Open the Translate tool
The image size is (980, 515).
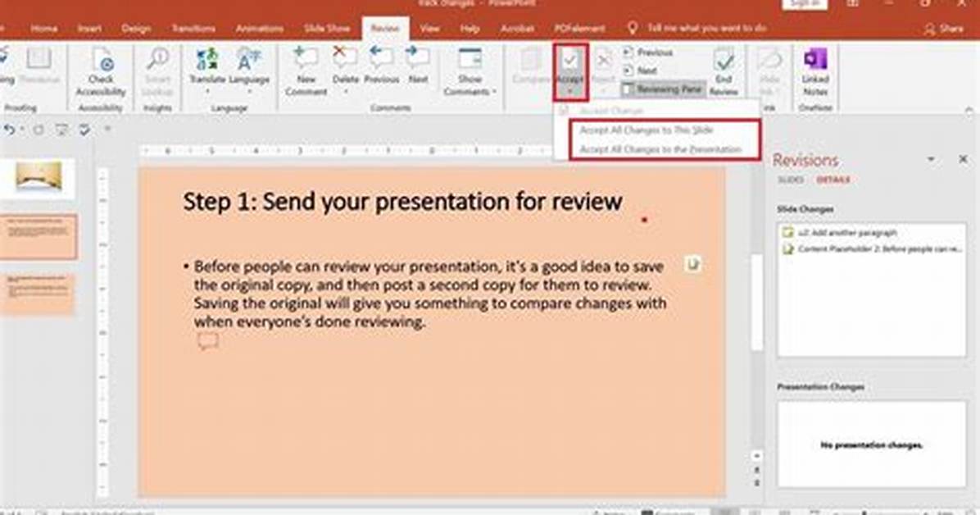tap(206, 70)
